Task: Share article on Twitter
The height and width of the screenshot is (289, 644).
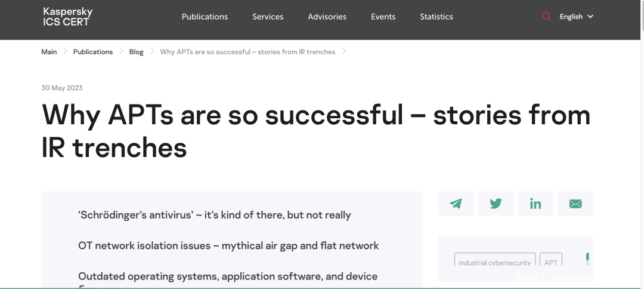Action: click(496, 204)
